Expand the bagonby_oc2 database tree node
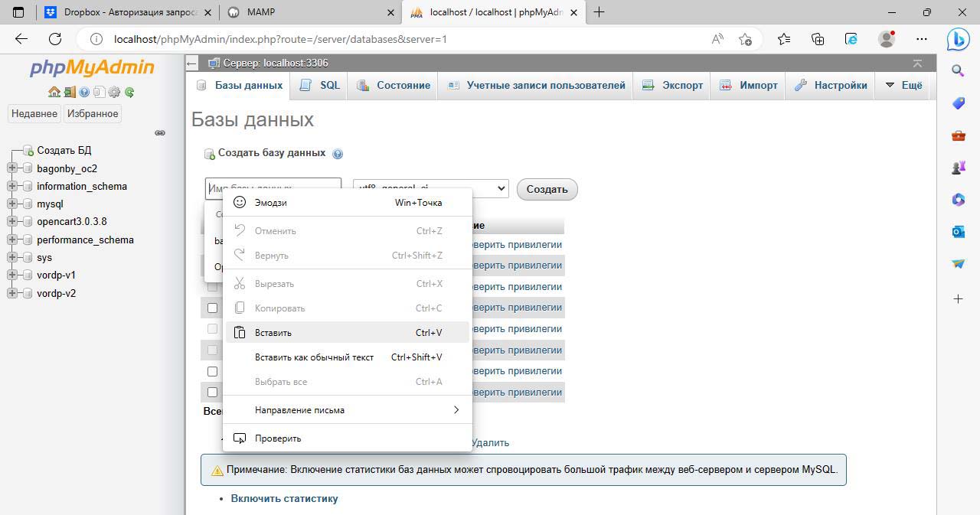980x515 pixels. coord(12,168)
